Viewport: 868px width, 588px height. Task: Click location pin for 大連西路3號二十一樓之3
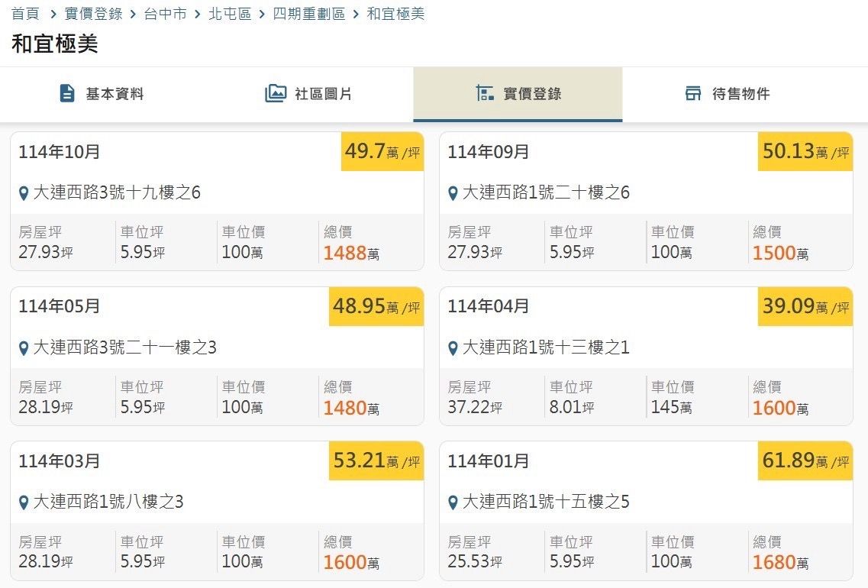click(x=24, y=348)
